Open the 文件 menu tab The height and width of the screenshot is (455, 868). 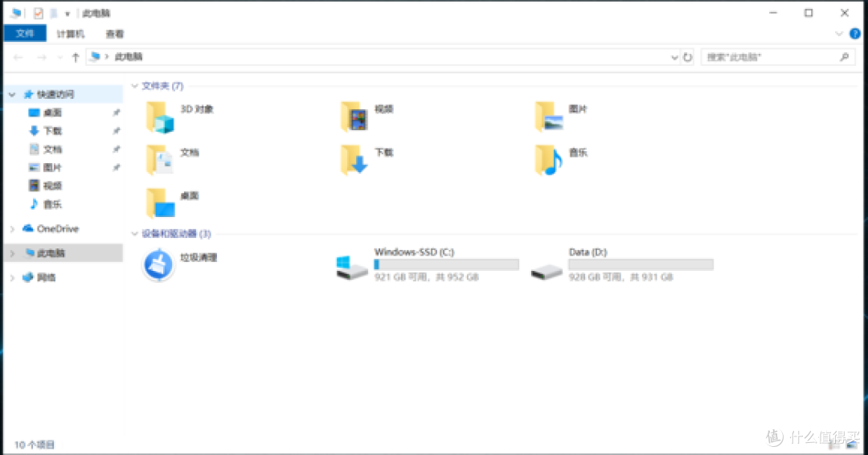point(25,34)
